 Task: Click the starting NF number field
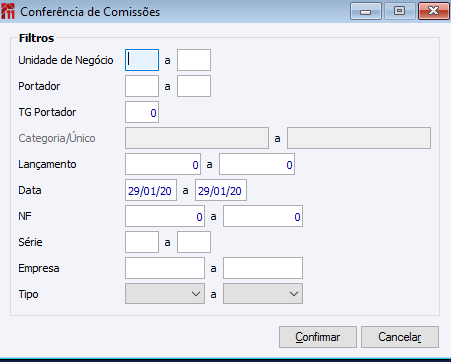(165, 216)
